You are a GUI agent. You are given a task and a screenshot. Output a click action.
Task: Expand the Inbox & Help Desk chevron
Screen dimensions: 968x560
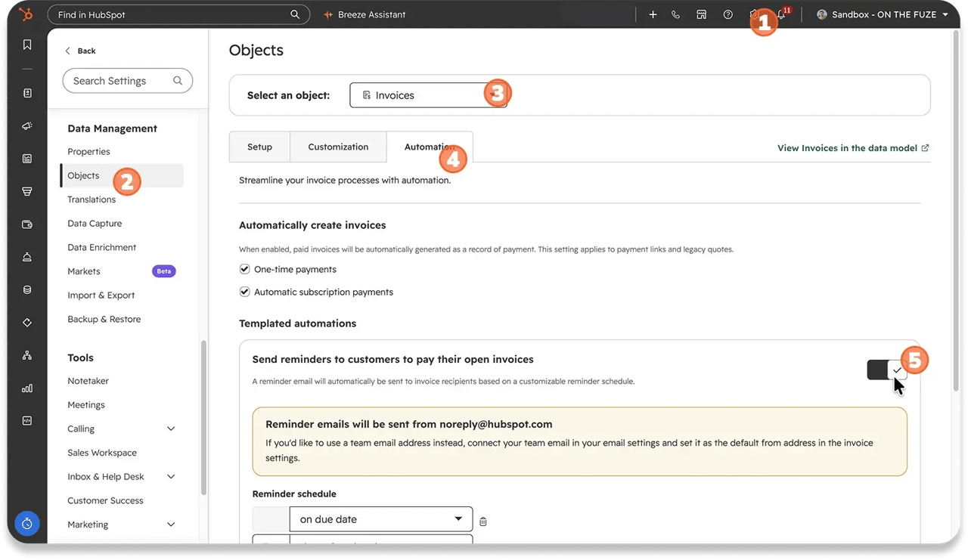click(171, 477)
